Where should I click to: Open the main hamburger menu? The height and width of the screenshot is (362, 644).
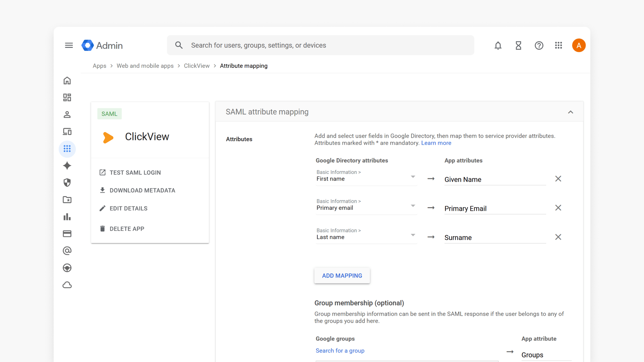[69, 45]
